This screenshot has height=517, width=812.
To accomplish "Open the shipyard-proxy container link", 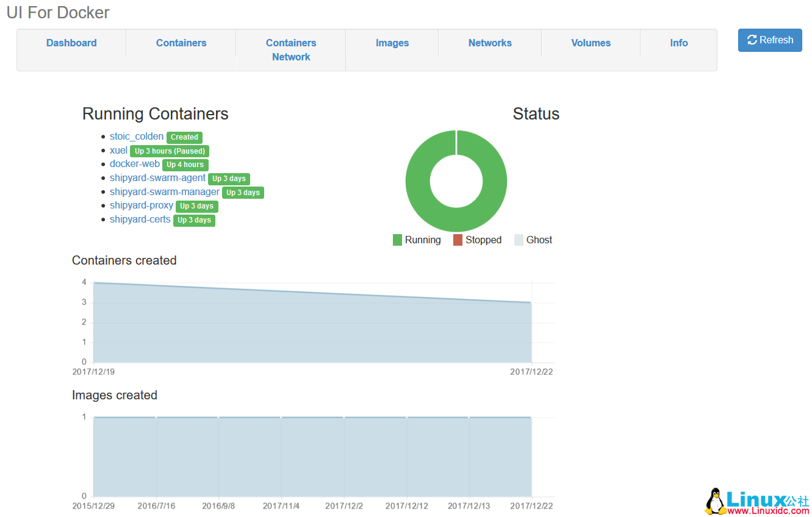I will pyautogui.click(x=142, y=205).
